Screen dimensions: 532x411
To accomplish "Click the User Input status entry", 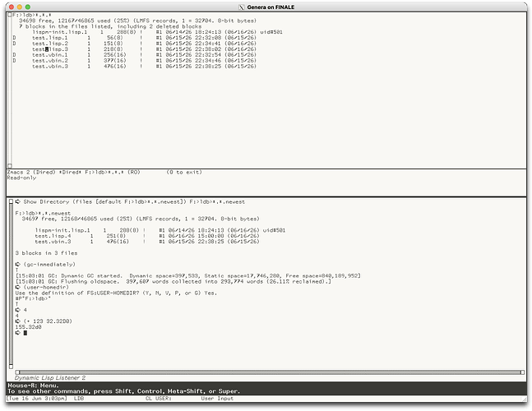I will point(217,399).
